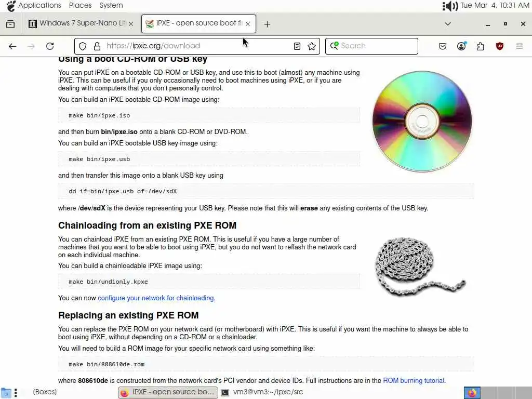532x399 pixels.
Task: Open the System menu
Action: (x=111, y=5)
